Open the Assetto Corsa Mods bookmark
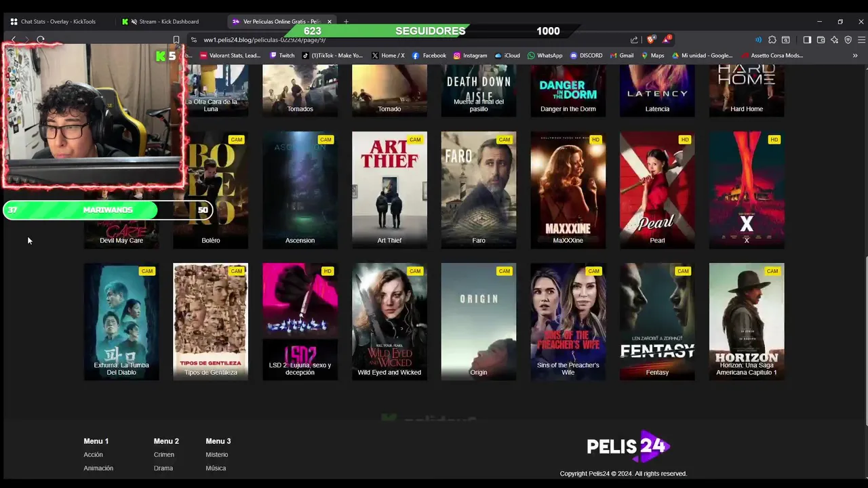This screenshot has height=488, width=868. [772, 56]
